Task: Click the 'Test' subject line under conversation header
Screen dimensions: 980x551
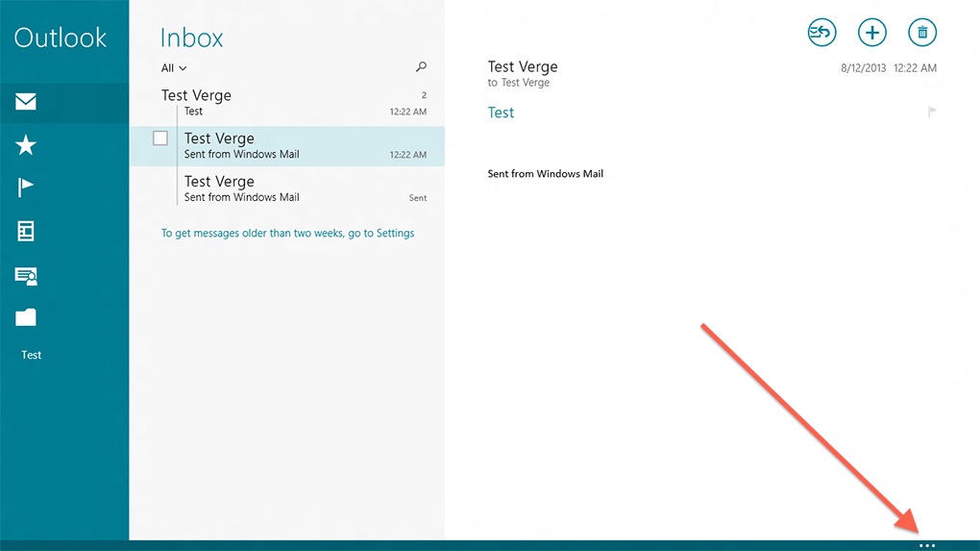Action: [193, 112]
